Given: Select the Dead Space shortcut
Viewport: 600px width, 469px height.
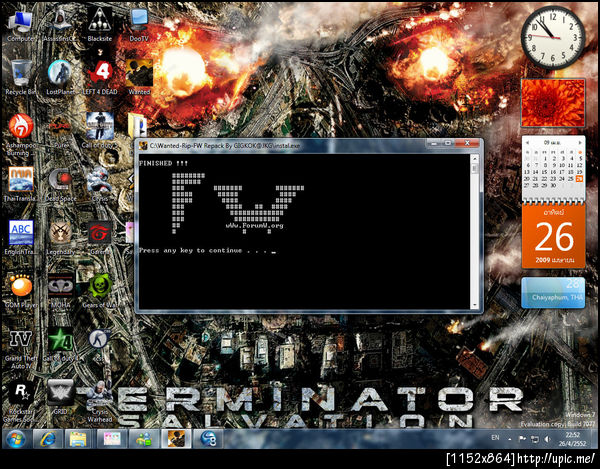Looking at the screenshot, I should [60, 184].
